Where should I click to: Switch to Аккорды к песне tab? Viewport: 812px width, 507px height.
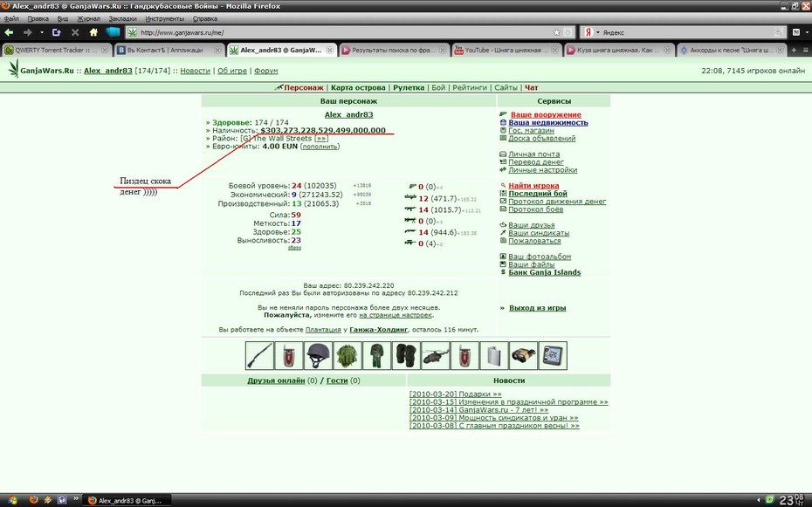click(731, 51)
